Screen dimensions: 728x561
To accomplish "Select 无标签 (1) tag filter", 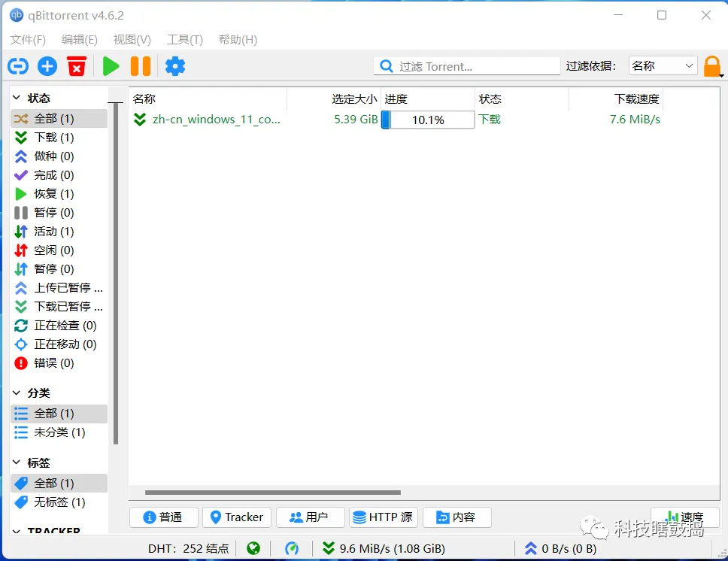I will (59, 502).
